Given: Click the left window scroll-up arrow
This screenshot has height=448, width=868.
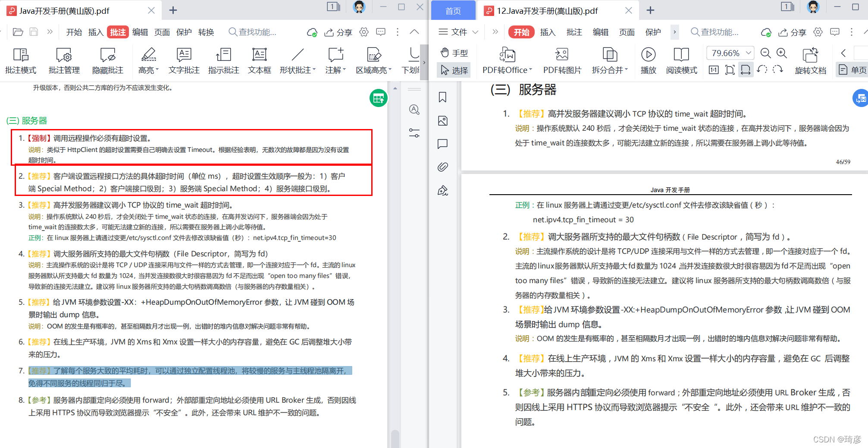Looking at the screenshot, I should (x=395, y=88).
